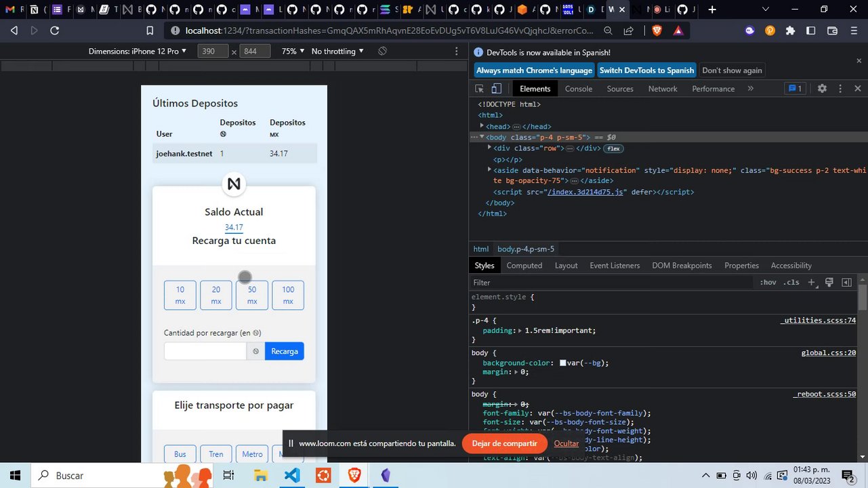This screenshot has height=488, width=868.
Task: Click the Cantidad por recargar amount field
Action: 205,351
